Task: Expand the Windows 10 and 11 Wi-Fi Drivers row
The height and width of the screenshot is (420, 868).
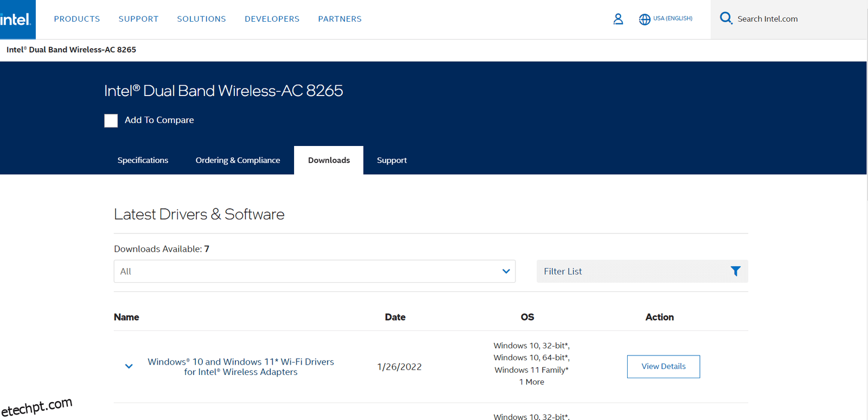Action: pos(129,366)
